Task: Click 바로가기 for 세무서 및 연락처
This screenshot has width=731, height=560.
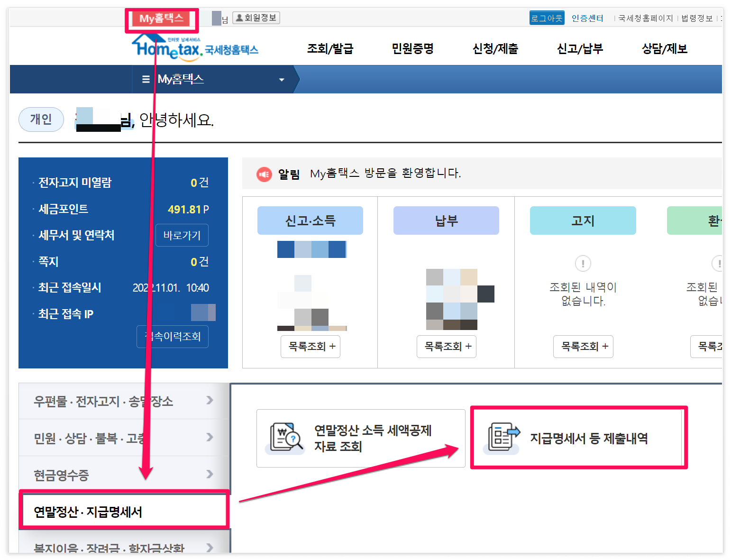Action: coord(182,235)
